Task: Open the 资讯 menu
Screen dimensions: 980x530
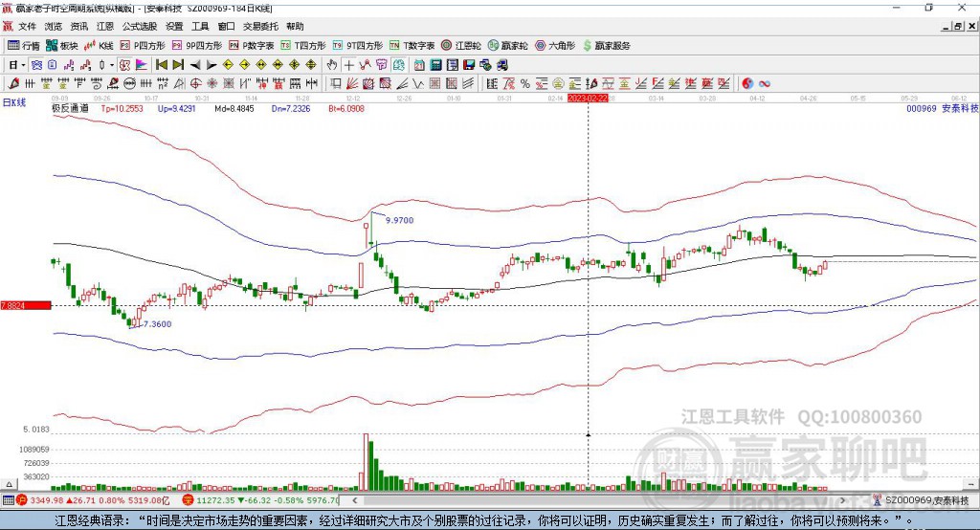Action: [78, 26]
